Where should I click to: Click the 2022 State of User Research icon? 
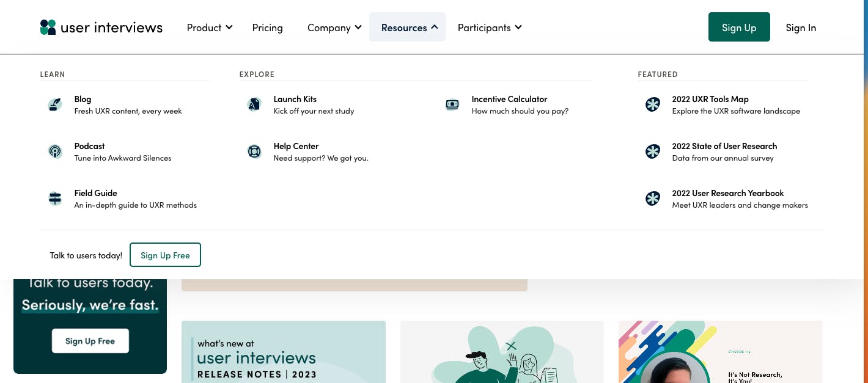click(652, 151)
